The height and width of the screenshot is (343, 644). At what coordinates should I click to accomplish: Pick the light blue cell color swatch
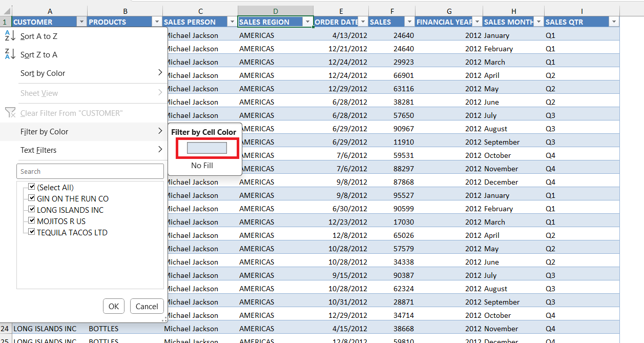click(207, 148)
